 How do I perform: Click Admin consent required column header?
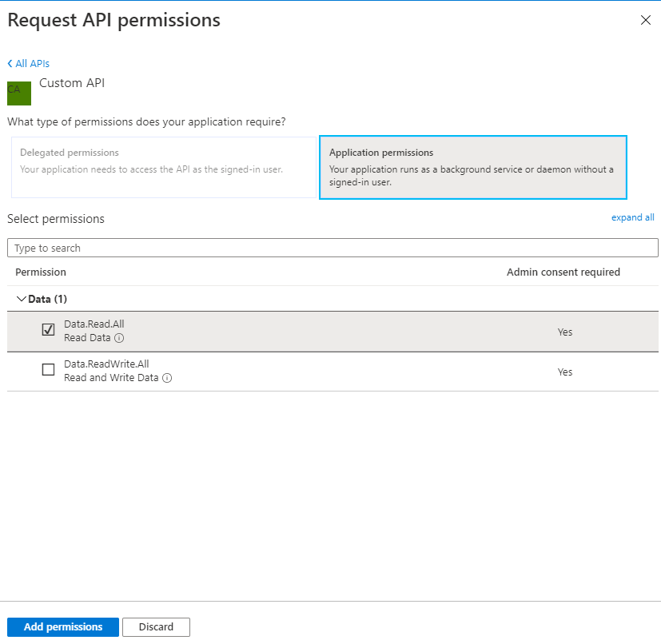click(563, 272)
